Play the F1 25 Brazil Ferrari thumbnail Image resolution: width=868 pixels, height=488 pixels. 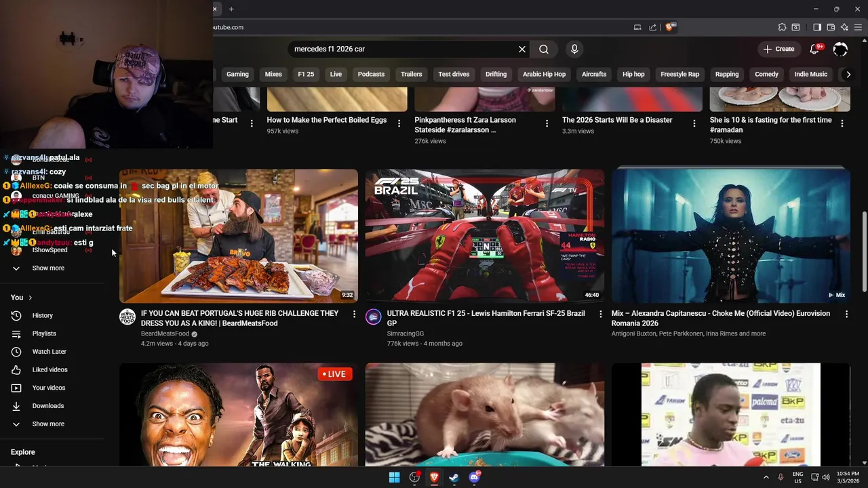485,235
